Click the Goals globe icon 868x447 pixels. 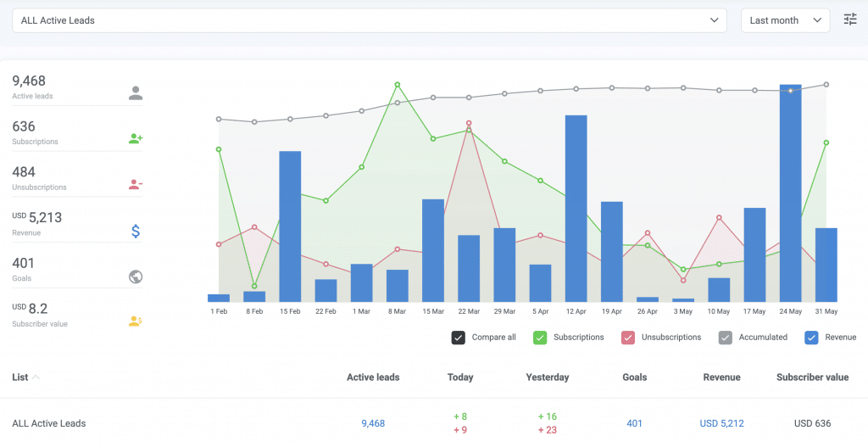click(x=136, y=277)
